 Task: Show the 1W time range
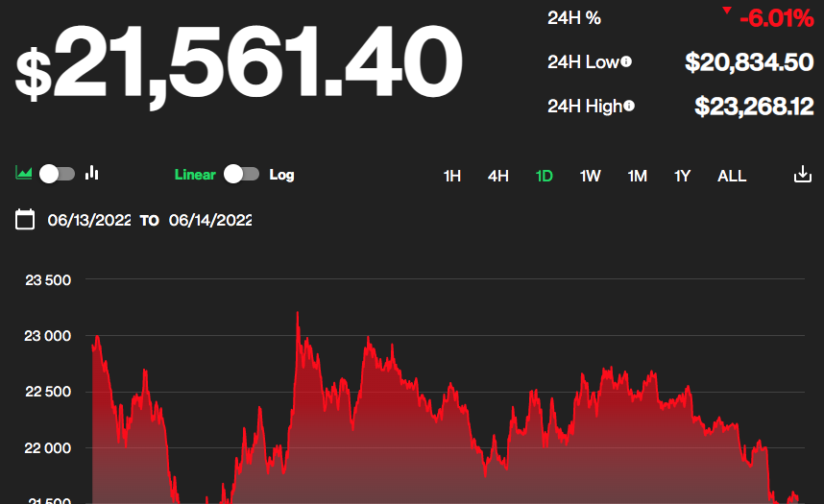pos(590,176)
